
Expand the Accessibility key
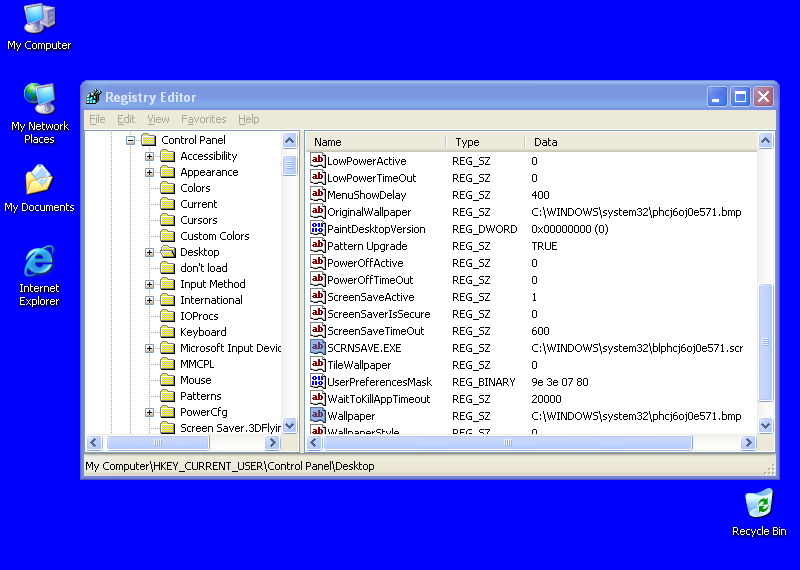[149, 156]
